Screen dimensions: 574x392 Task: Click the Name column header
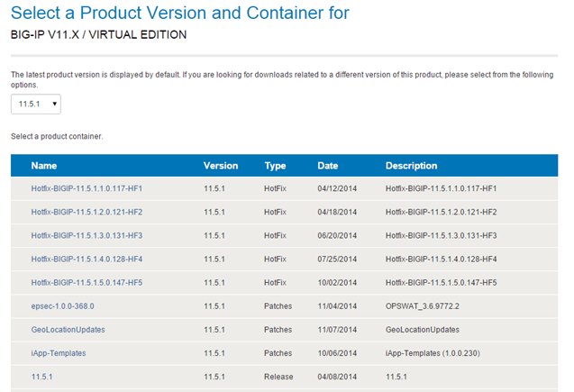pyautogui.click(x=44, y=166)
